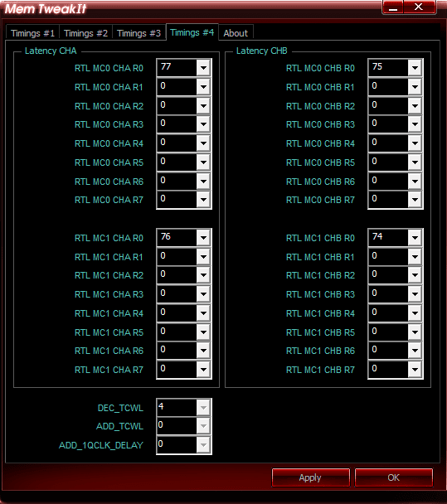Viewport: 447px width, 504px height.
Task: Open the RTL MC0 CHB R5 dropdown arrow
Action: (415, 162)
